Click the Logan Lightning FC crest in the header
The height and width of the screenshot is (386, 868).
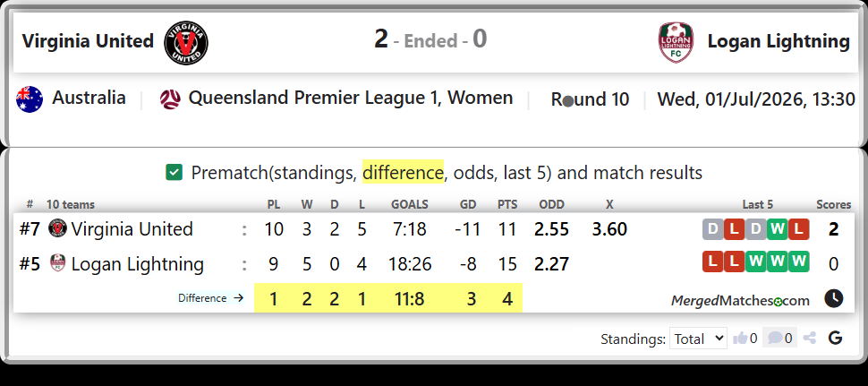(x=676, y=42)
